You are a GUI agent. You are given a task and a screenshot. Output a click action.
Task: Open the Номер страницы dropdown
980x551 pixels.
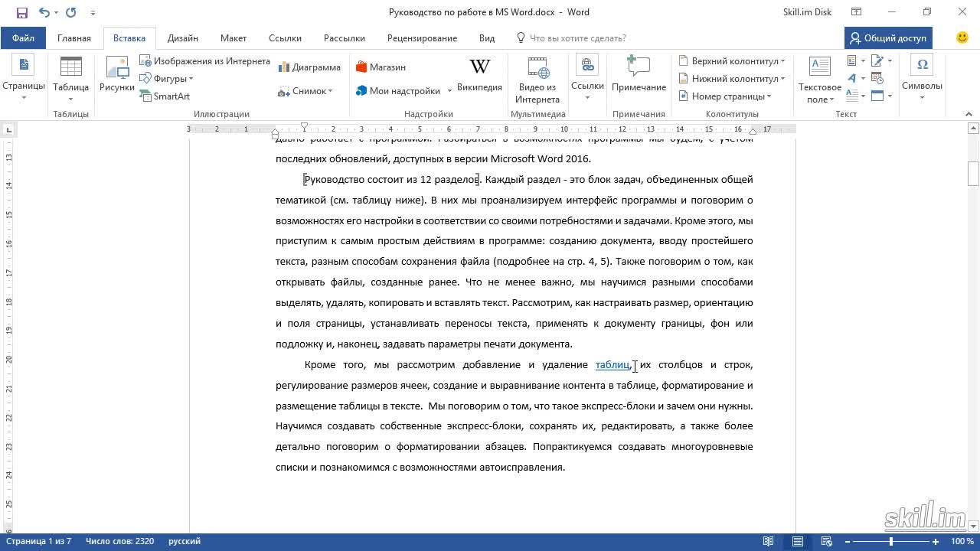[x=724, y=96]
